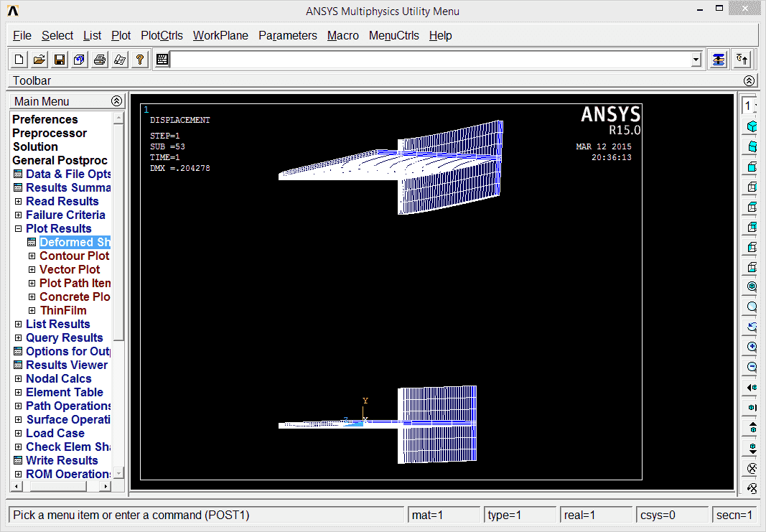The height and width of the screenshot is (532, 766).
Task: Pan the model right icon
Action: coord(752,407)
